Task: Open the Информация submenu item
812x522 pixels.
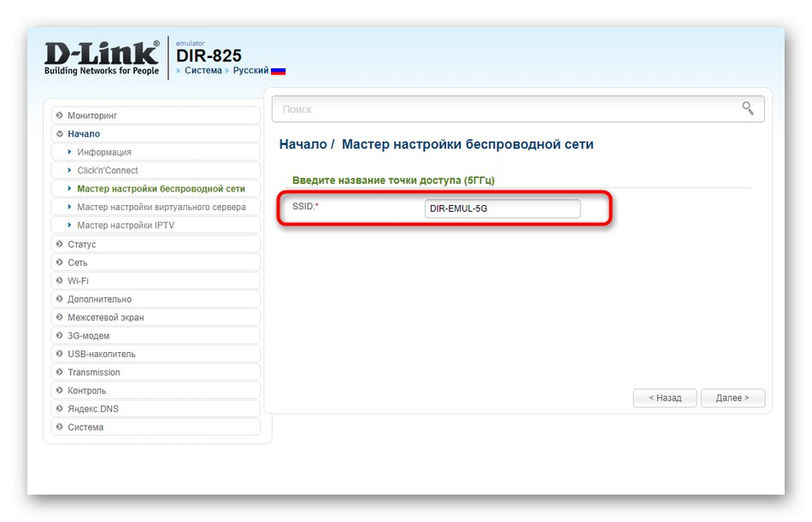Action: click(156, 152)
